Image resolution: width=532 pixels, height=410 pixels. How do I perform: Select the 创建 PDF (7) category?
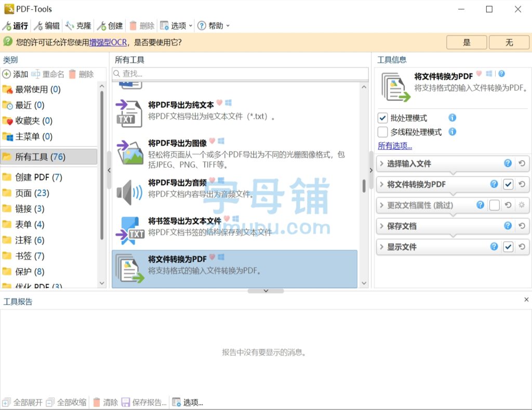coord(38,177)
